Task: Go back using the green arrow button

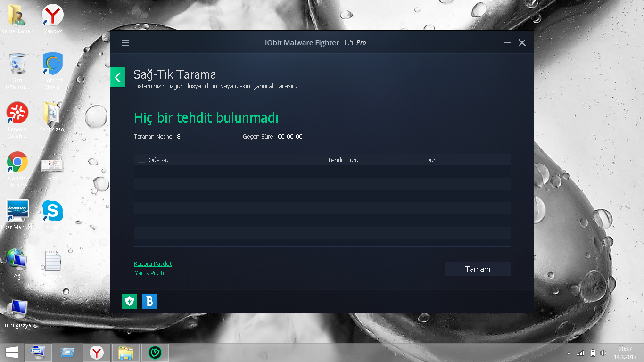Action: [x=118, y=77]
